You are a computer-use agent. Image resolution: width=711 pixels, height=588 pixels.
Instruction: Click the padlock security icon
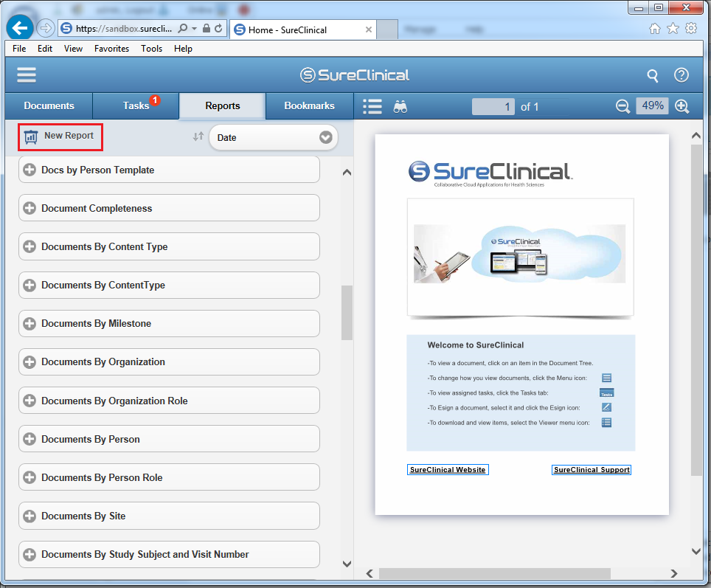207,28
